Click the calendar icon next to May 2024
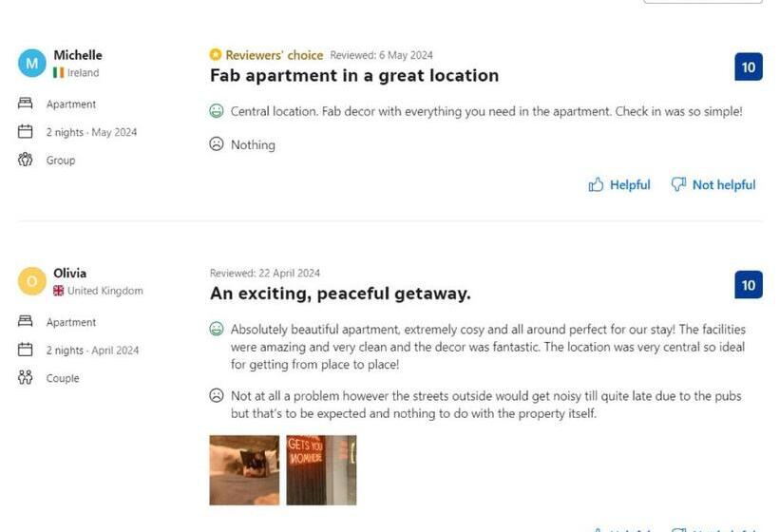 pos(26,132)
